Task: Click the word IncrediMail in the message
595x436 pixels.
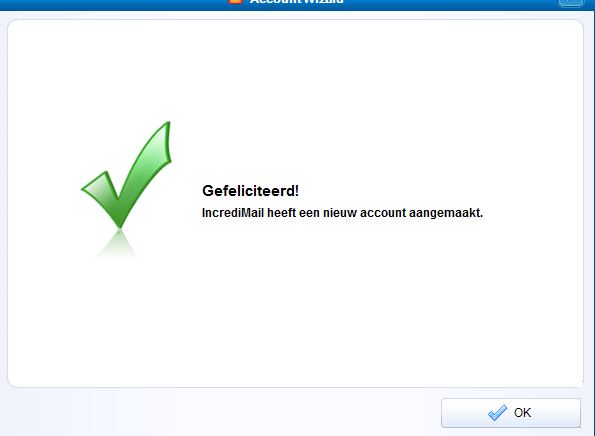Action: [x=233, y=213]
